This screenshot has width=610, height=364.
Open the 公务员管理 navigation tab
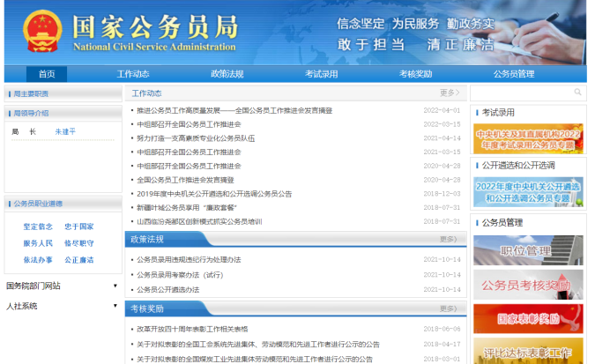click(514, 74)
